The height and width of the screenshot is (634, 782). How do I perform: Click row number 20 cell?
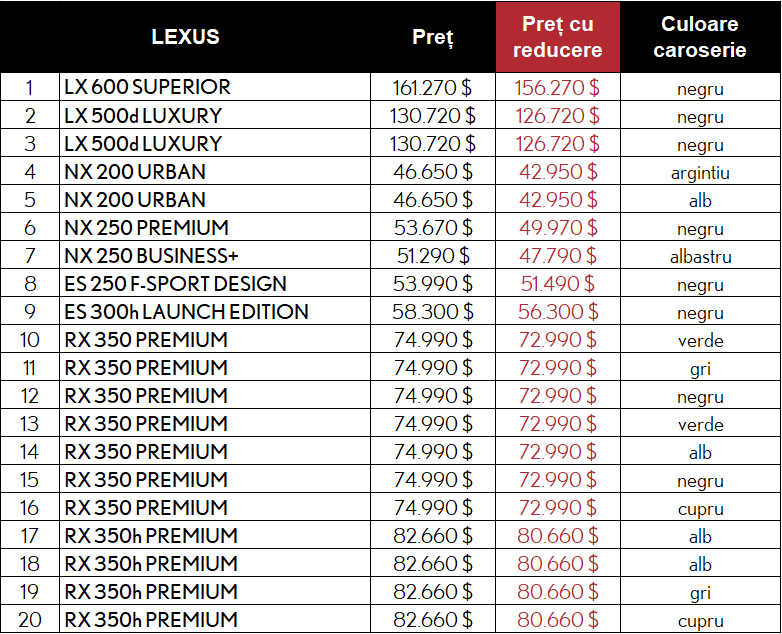(30, 619)
